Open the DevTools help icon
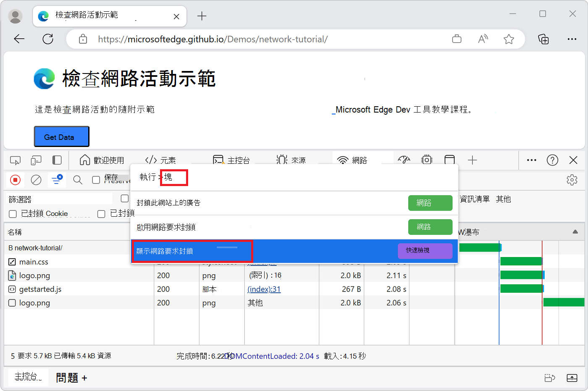This screenshot has width=588, height=391. (552, 160)
